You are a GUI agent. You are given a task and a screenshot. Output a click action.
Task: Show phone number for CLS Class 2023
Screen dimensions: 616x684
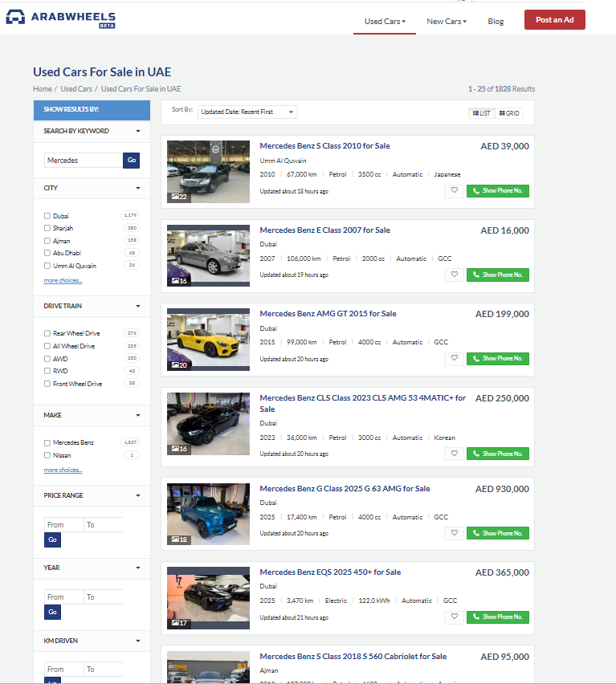(x=498, y=454)
